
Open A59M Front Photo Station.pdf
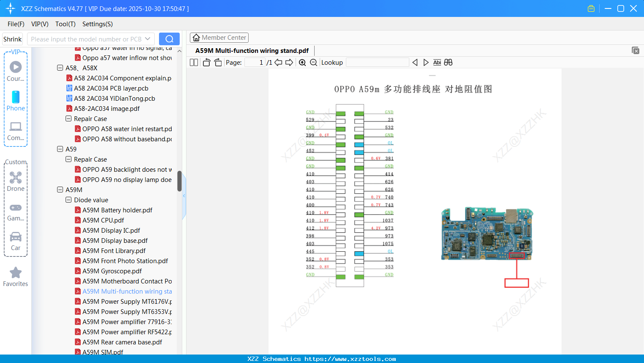125,261
